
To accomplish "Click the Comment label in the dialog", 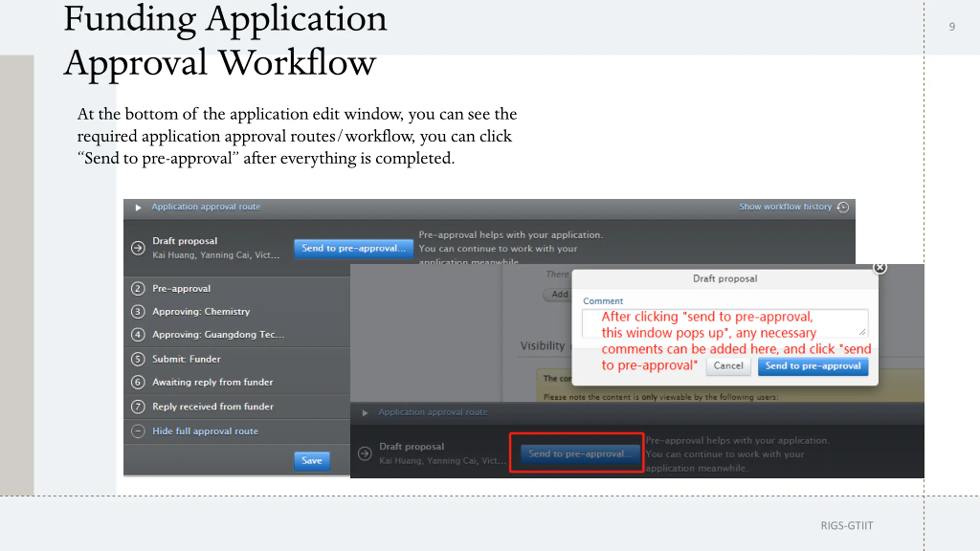I will point(603,301).
